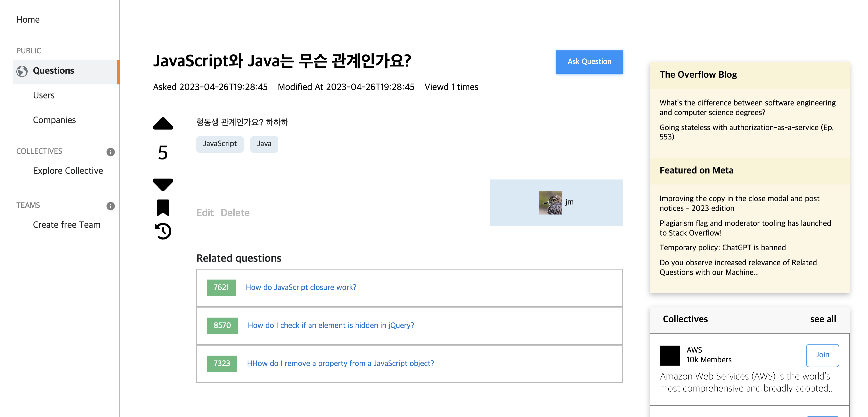
Task: Open jm's bird avatar
Action: pos(550,202)
